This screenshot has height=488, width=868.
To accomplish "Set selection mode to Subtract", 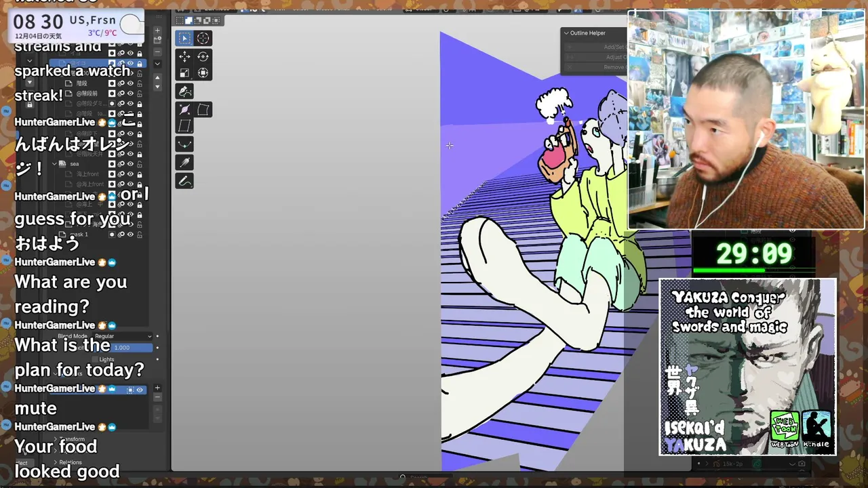I will (x=197, y=20).
